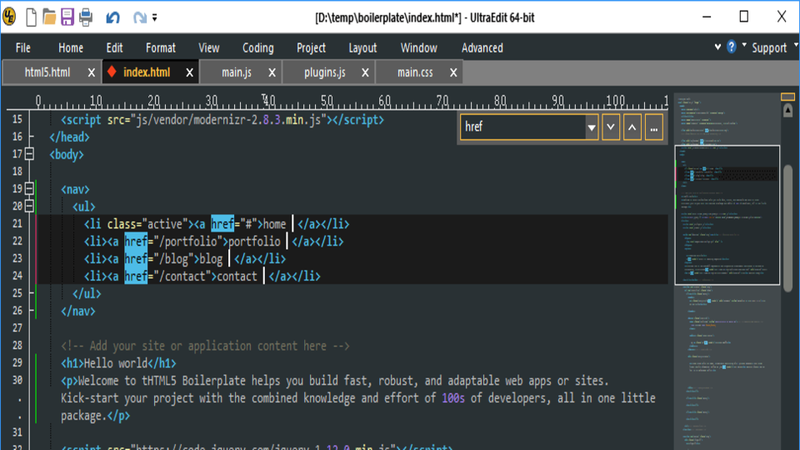Click the Open Folder icon
800x450 pixels.
point(48,16)
